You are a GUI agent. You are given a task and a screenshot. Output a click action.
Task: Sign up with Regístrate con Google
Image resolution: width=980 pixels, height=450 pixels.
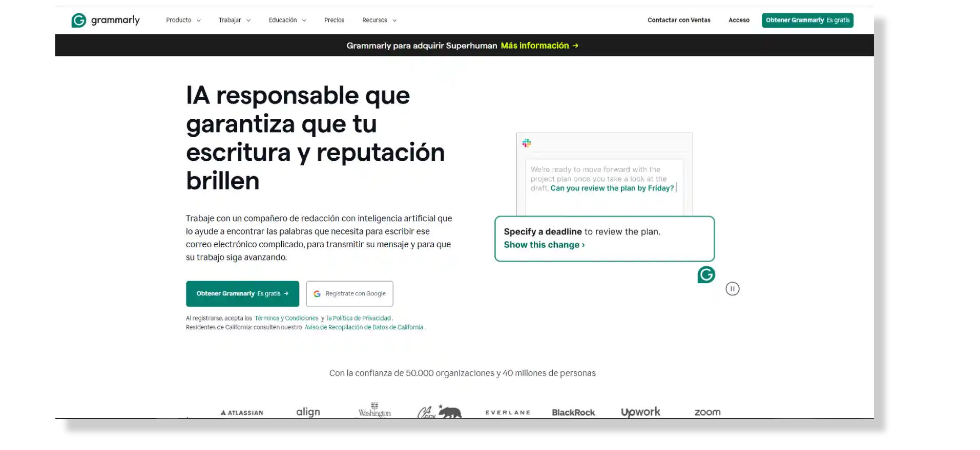(x=350, y=294)
